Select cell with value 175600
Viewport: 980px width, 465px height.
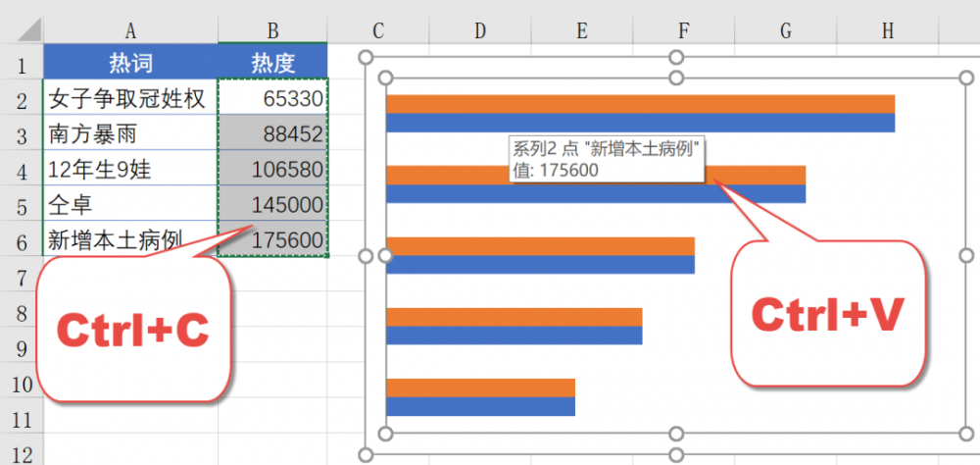pyautogui.click(x=272, y=239)
